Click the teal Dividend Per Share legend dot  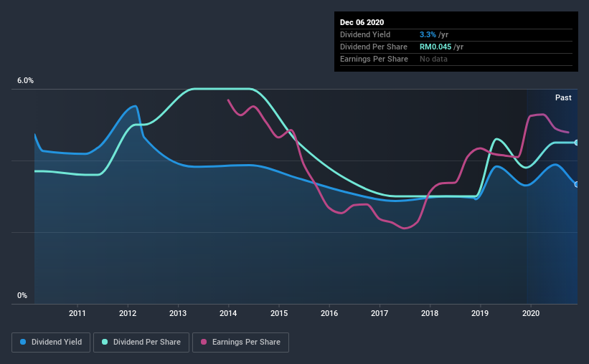[x=105, y=342]
